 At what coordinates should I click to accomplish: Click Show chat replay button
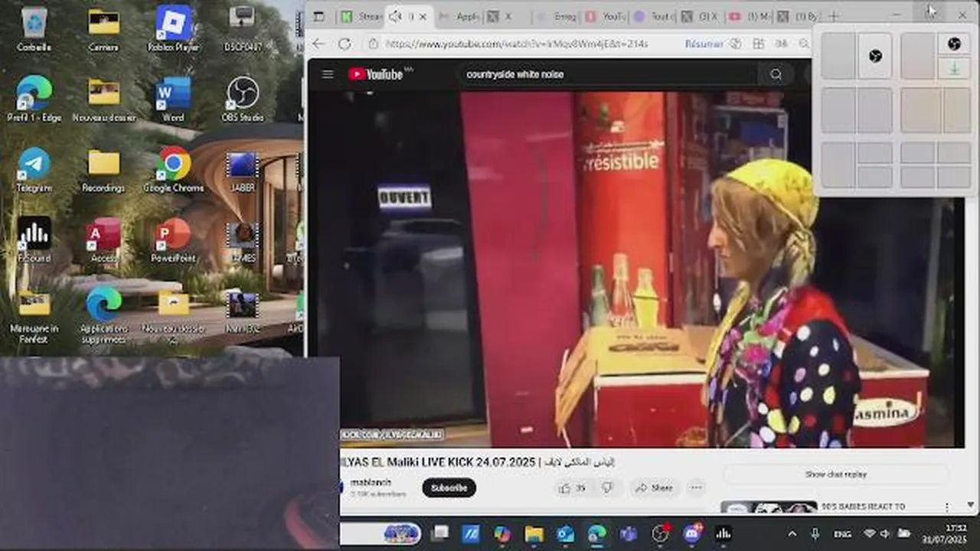click(x=835, y=474)
